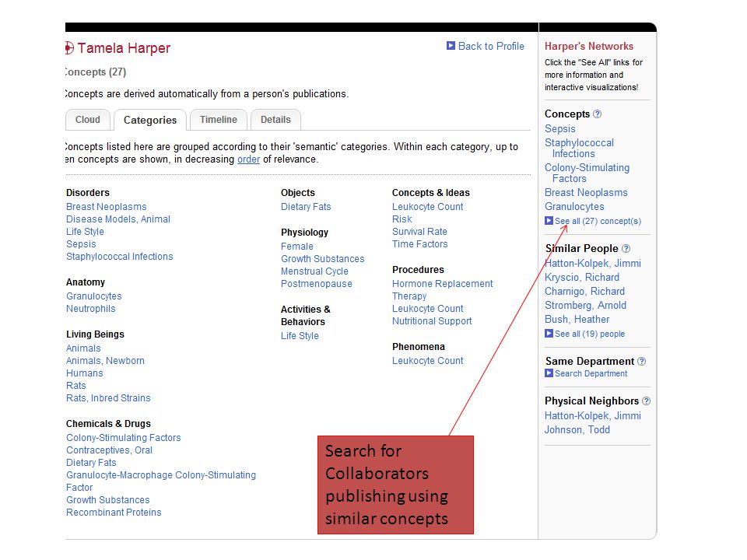Open Risk concept link
The width and height of the screenshot is (747, 560).
(402, 219)
